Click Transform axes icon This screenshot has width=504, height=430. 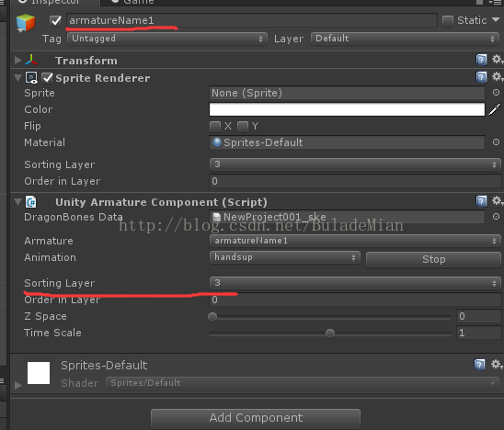(x=31, y=60)
